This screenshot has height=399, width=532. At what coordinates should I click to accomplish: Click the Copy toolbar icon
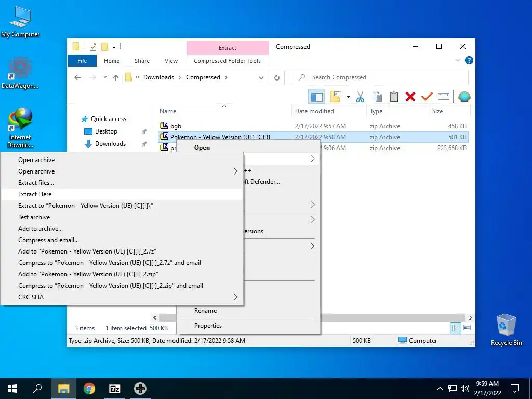[x=377, y=97]
